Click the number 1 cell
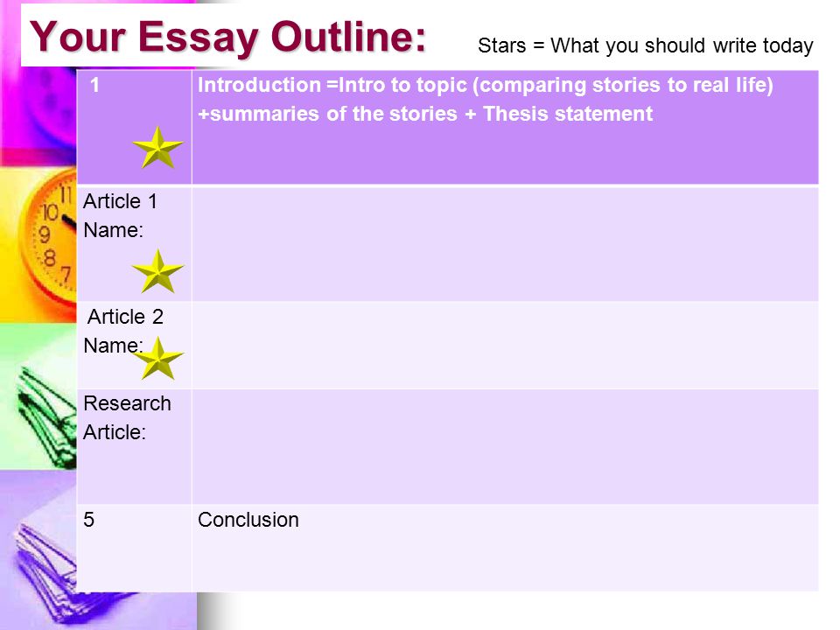The image size is (840, 630). (134, 128)
